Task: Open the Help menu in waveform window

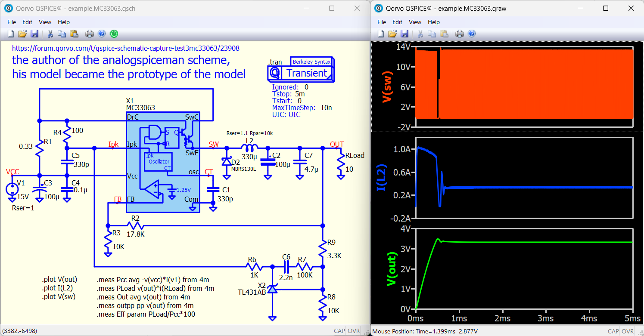Action: [434, 22]
